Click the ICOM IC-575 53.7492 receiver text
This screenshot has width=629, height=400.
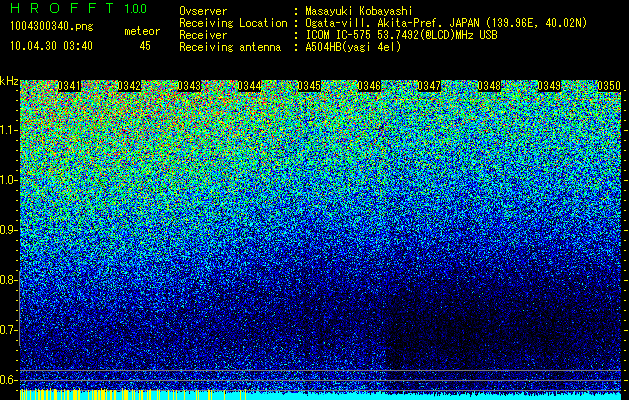tap(401, 35)
